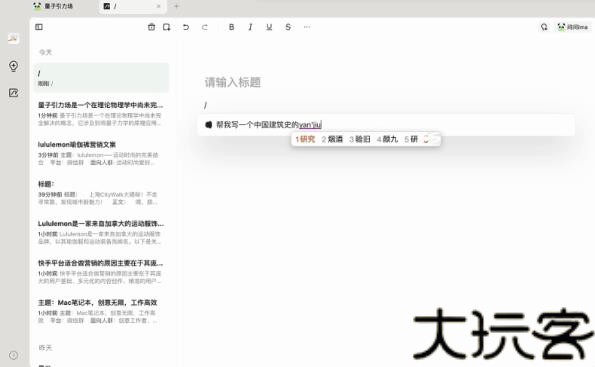This screenshot has height=367, width=595.
Task: Toggle italic formatting
Action: tap(250, 27)
